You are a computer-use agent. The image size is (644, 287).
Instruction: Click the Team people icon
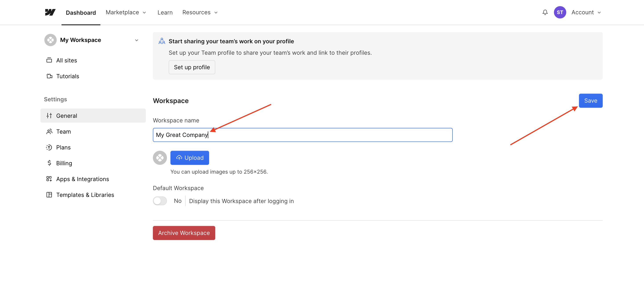tap(49, 131)
